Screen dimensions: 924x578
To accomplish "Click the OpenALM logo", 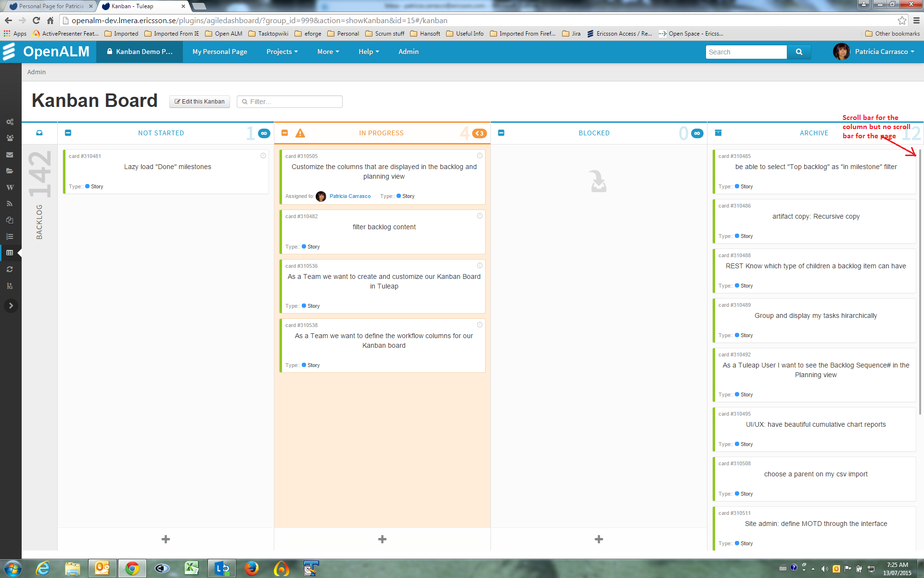I will (x=46, y=52).
